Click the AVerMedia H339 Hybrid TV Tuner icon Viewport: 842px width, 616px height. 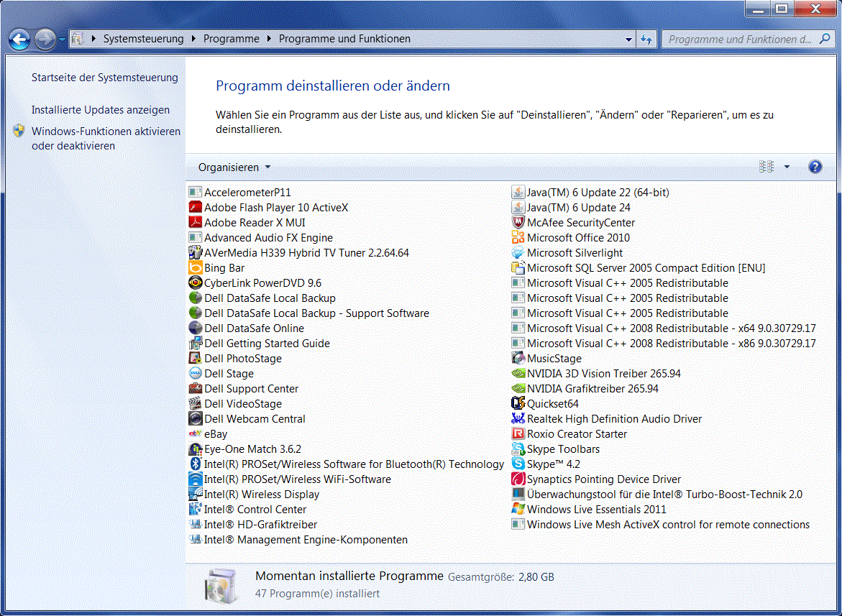tap(196, 252)
